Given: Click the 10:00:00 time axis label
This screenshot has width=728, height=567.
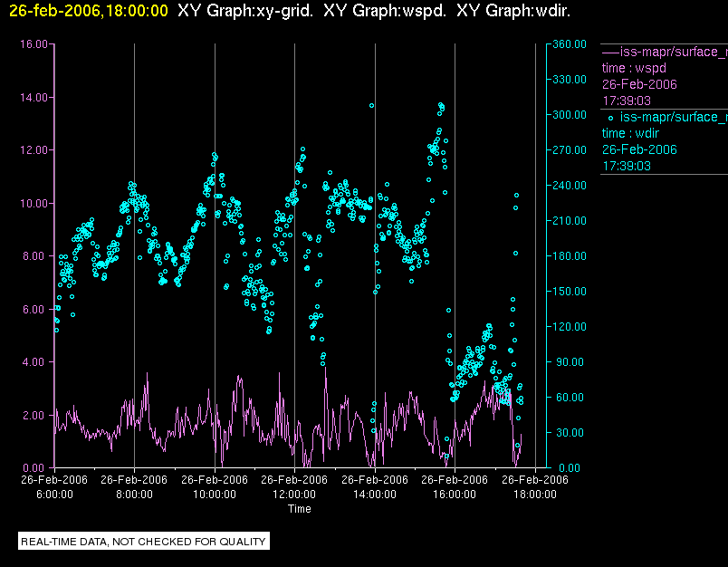Looking at the screenshot, I should pyautogui.click(x=215, y=495).
